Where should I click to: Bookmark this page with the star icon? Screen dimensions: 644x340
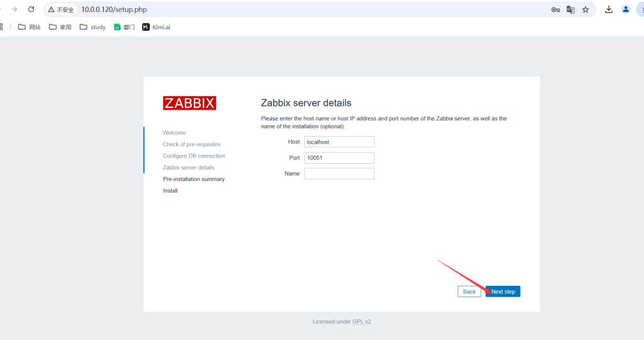(x=586, y=9)
